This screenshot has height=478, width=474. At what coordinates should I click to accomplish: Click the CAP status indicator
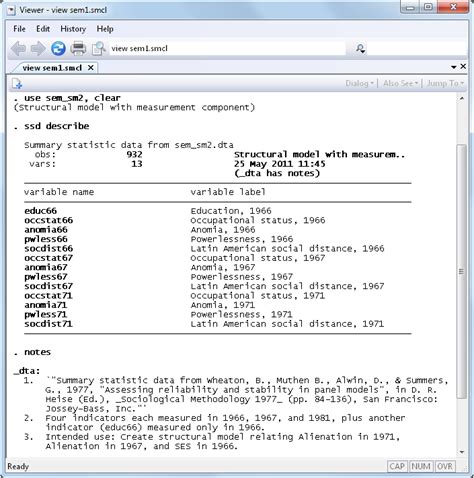[x=397, y=466]
